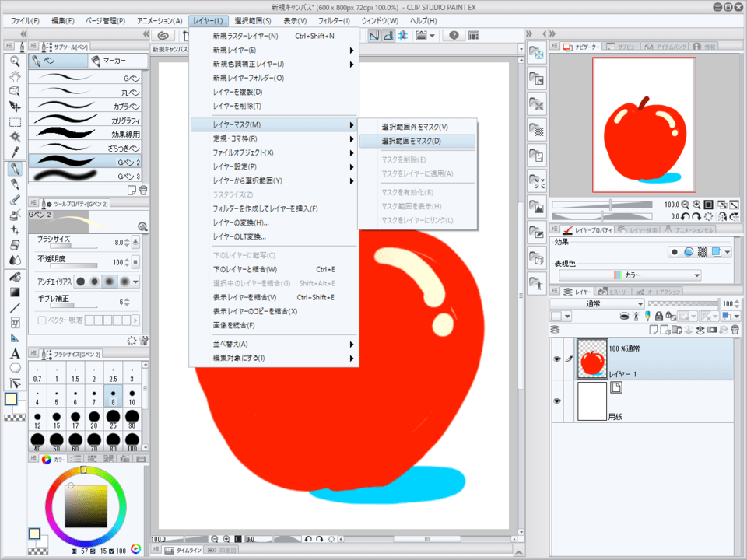Screen dimensions: 747x560
Task: Click the CLIP STUDIO spiral icon
Action: pos(163,36)
